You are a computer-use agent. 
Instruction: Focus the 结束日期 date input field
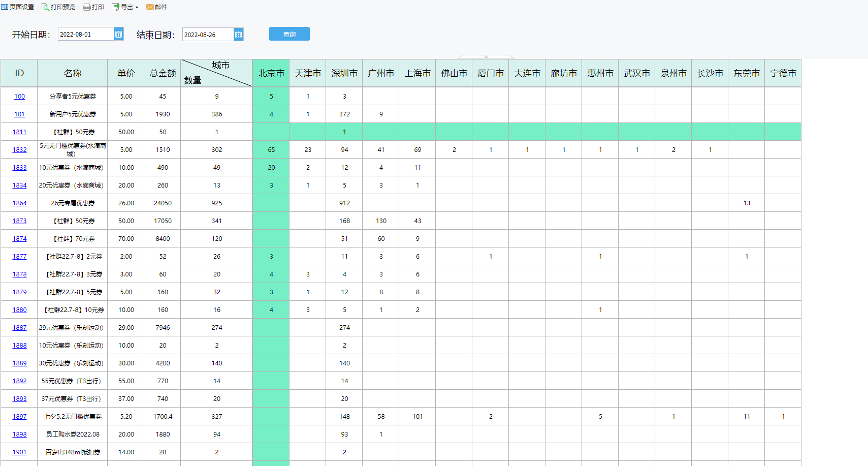pos(208,35)
